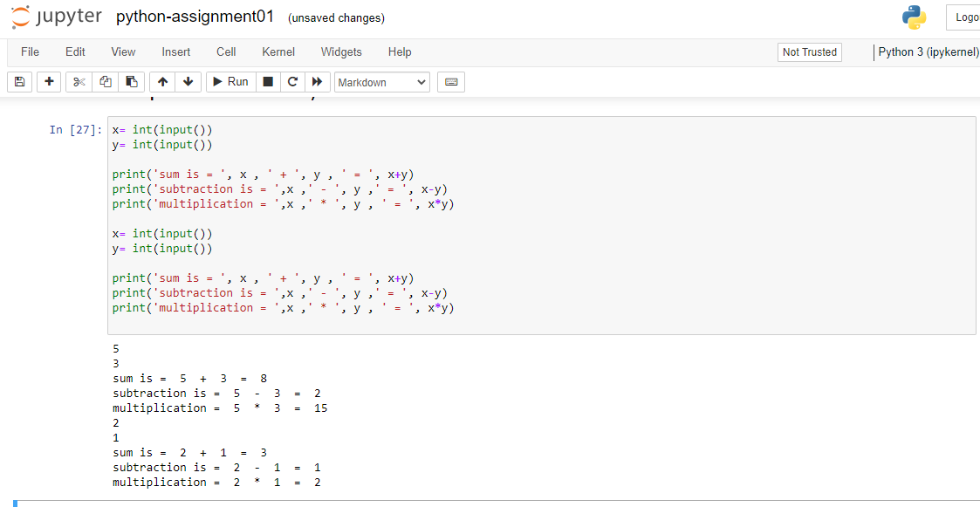The width and height of the screenshot is (980, 507).
Task: Run the selected cell
Action: point(230,82)
